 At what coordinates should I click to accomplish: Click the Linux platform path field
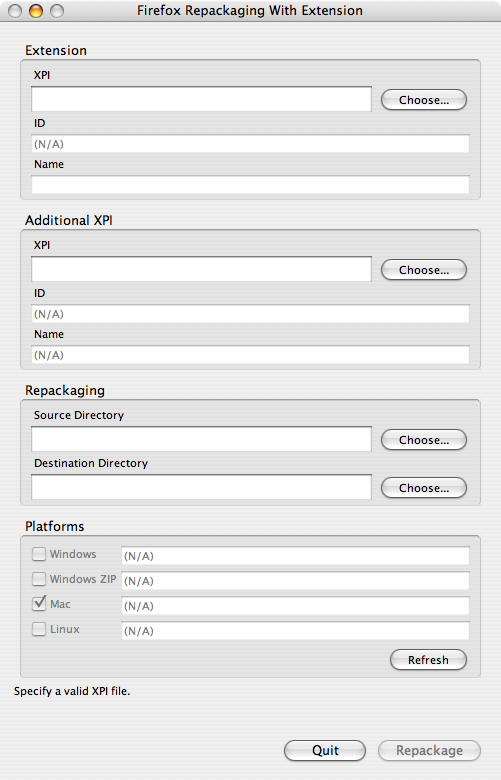pyautogui.click(x=295, y=630)
